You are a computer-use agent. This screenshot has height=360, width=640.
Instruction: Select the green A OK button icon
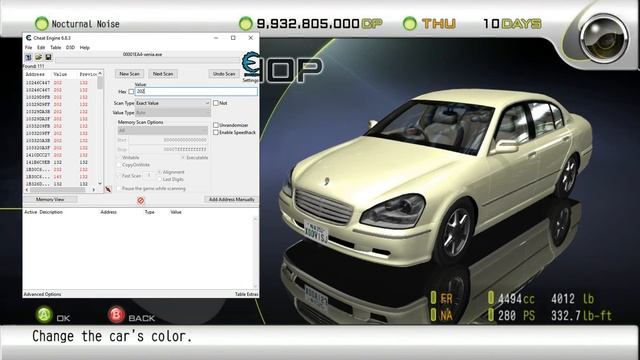coord(44,315)
